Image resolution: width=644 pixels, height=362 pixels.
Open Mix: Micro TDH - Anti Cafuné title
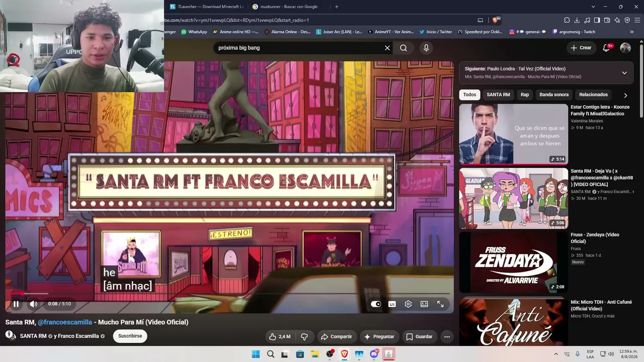601,305
